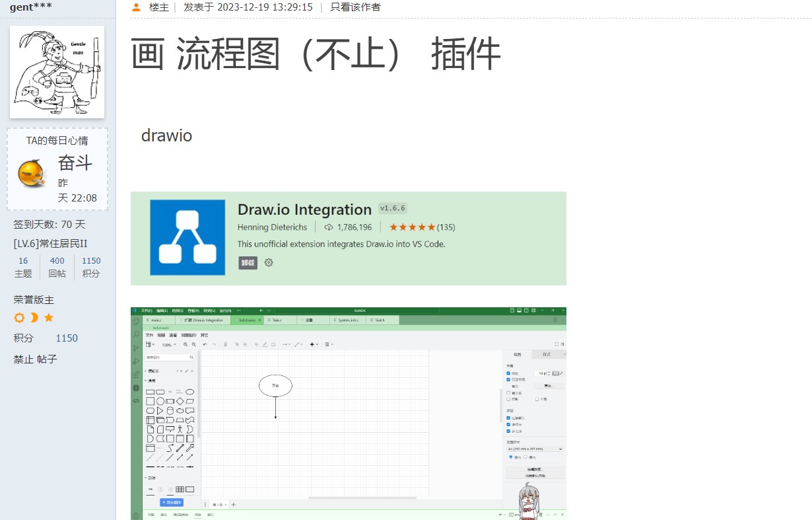Toggle the 连接箭头 checkbox
The image size is (812, 520).
pos(508,418)
